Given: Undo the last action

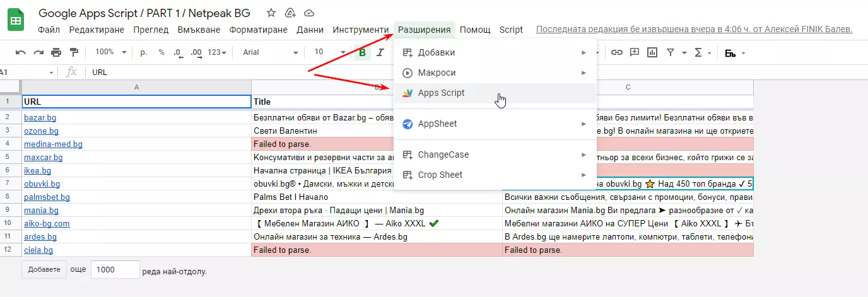Looking at the screenshot, I should pyautogui.click(x=21, y=52).
